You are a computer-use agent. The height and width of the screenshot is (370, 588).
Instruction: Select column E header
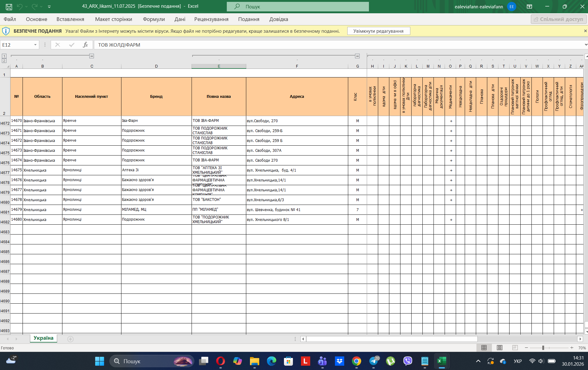219,66
